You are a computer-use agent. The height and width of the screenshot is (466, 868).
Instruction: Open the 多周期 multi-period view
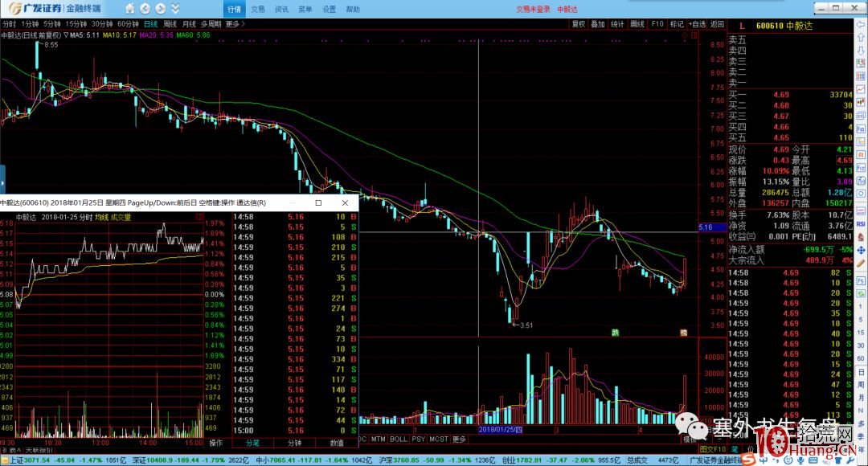211,24
